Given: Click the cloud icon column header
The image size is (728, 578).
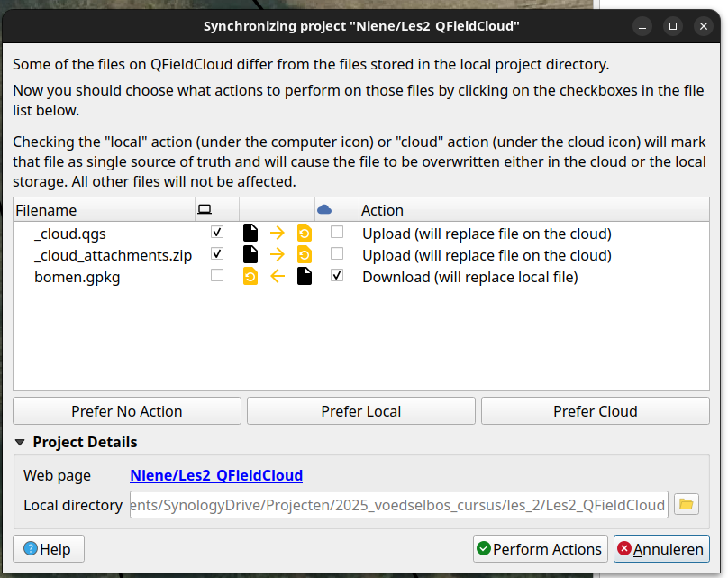Looking at the screenshot, I should pyautogui.click(x=324, y=210).
